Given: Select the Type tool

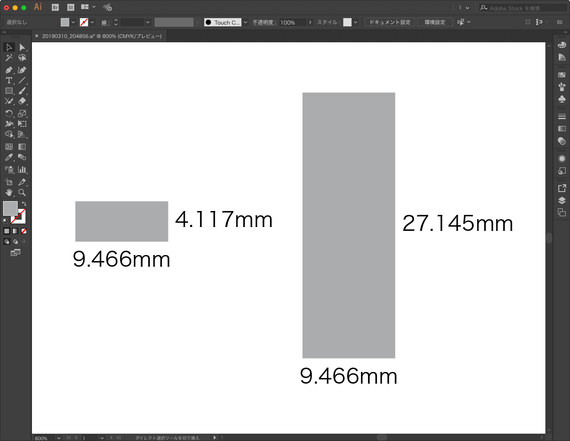Looking at the screenshot, I should [x=9, y=80].
